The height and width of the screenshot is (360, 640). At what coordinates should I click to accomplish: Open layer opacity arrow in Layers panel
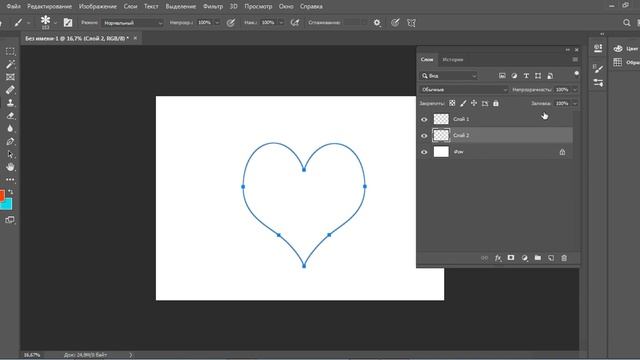point(575,89)
